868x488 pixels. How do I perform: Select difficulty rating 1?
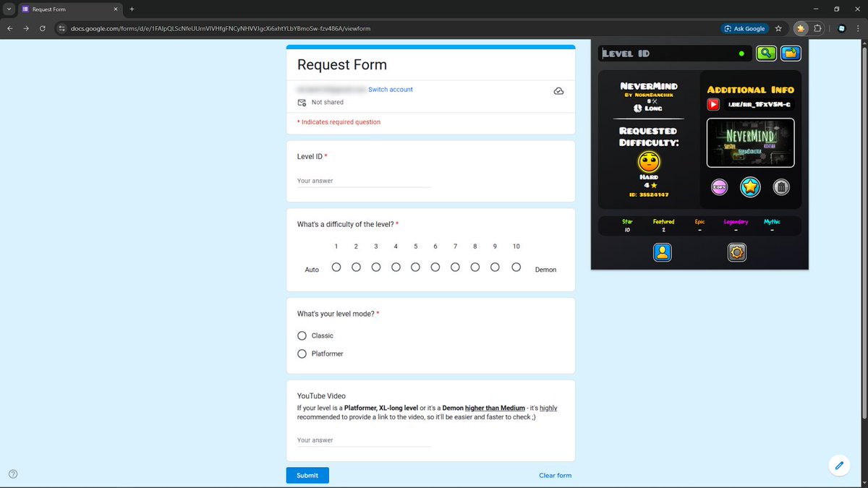pos(336,267)
